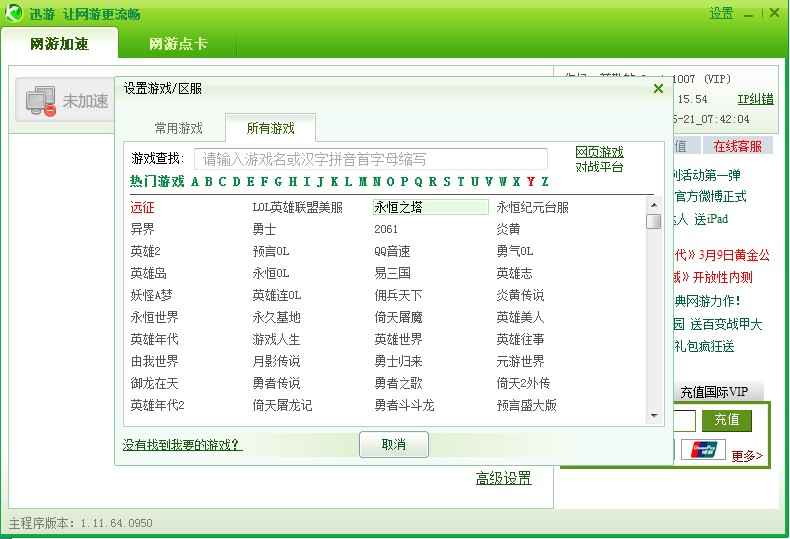The image size is (790, 539).
Task: Select the game 炎黄传说
Action: (x=520, y=295)
